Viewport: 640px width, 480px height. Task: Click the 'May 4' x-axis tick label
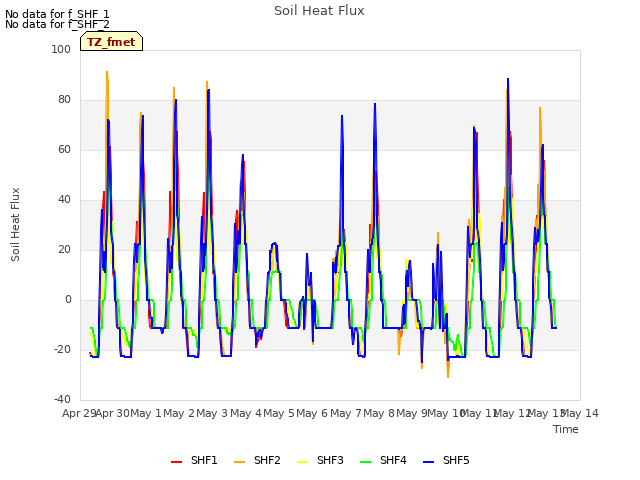[x=246, y=413]
